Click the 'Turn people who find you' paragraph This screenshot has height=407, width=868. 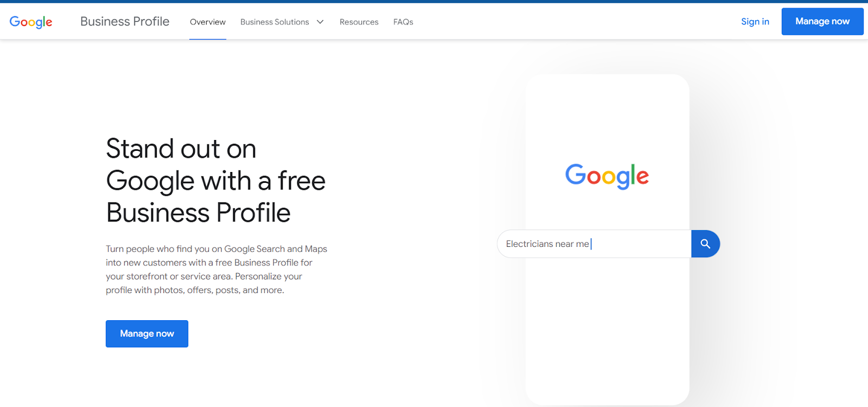[x=216, y=269]
